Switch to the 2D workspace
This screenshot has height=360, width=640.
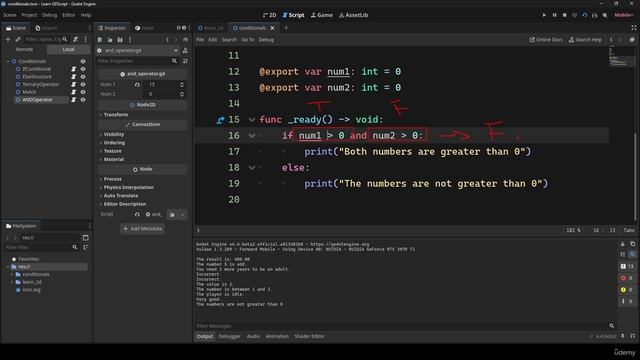(269, 15)
